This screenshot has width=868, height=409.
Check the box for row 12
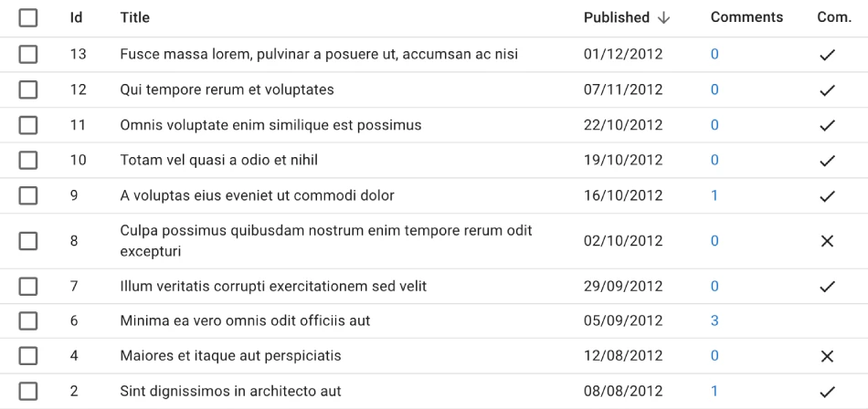pos(28,89)
